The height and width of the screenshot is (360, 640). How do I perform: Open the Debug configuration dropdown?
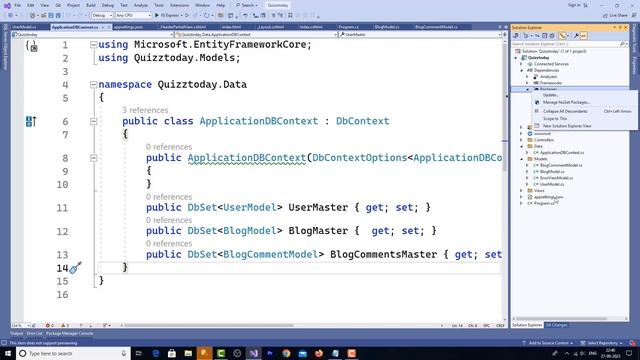click(102, 16)
